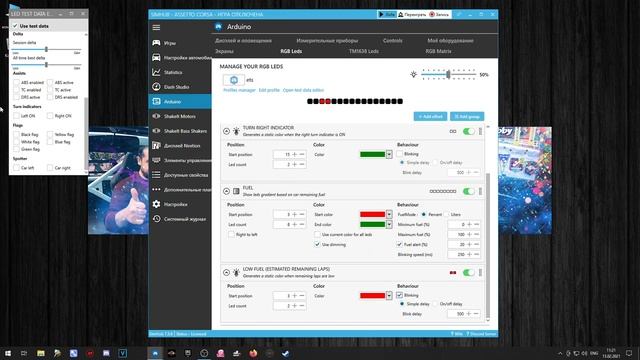This screenshot has height=360, width=640.
Task: Uncheck the Fuel alert (%) checkbox
Action: point(400,244)
